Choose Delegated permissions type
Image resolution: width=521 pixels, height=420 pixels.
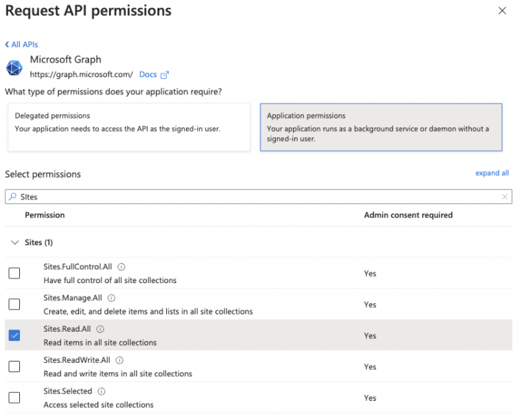[x=128, y=126]
